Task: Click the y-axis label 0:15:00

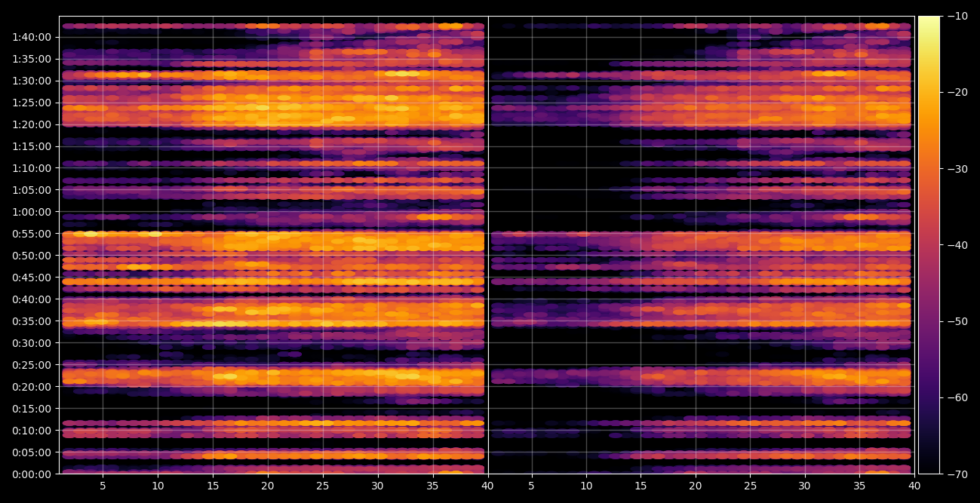Action: click(x=32, y=409)
